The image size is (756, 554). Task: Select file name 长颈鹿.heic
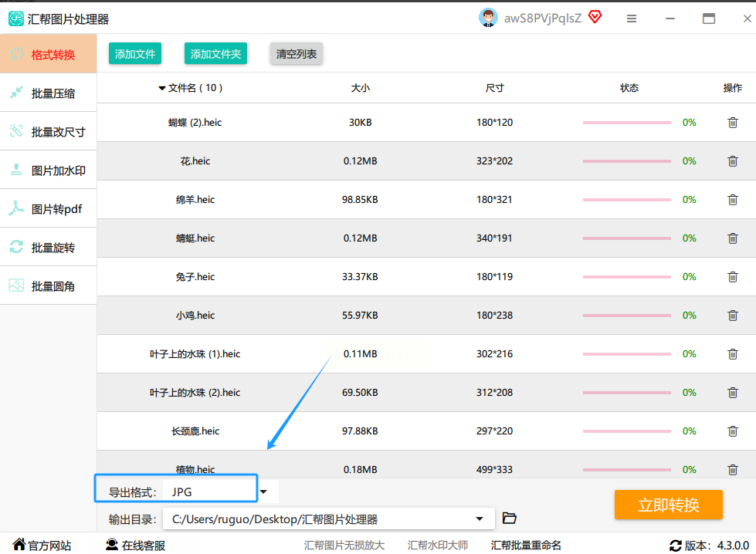click(x=195, y=431)
